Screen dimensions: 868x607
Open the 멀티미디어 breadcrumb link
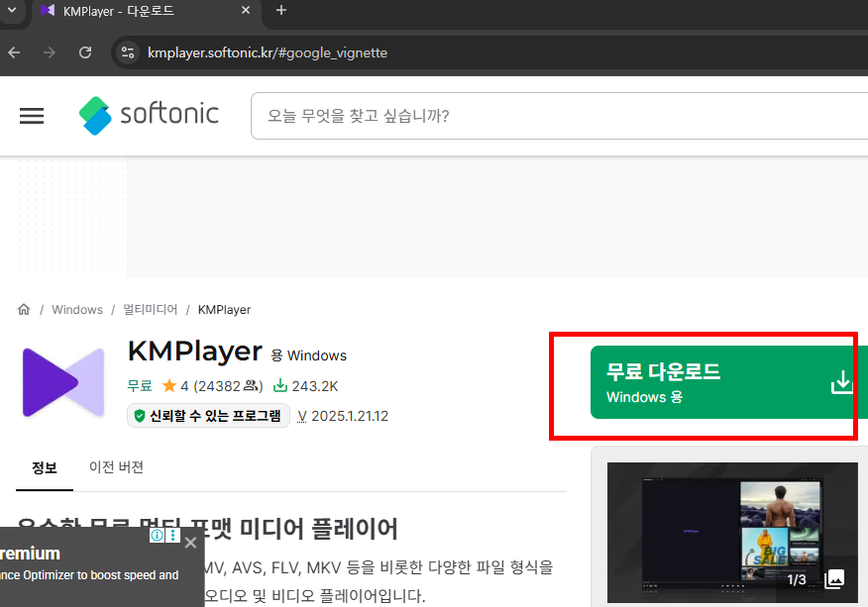point(150,309)
